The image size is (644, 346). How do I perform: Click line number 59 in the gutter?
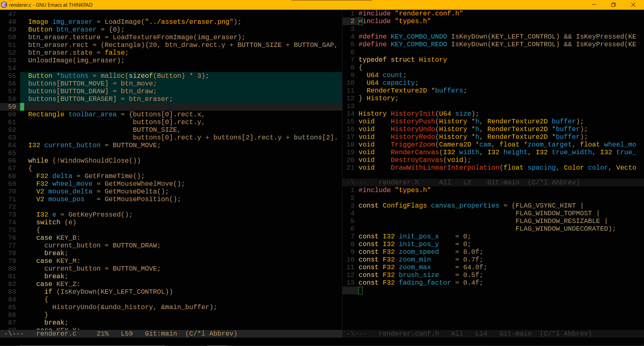coord(12,107)
